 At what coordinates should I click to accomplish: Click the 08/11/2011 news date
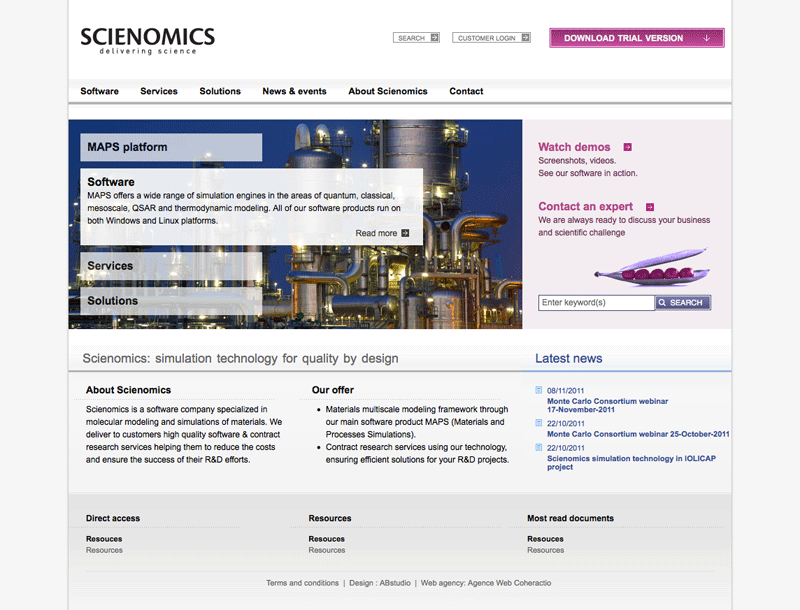point(565,391)
